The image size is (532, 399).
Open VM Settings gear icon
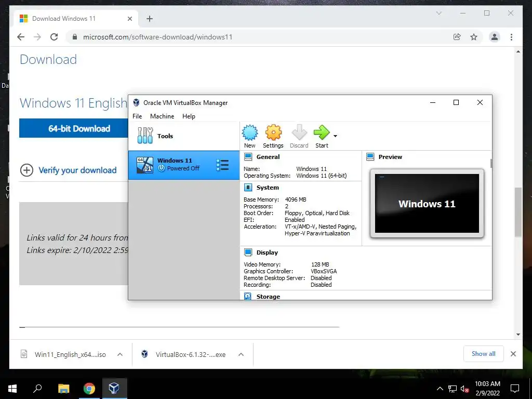[x=273, y=136]
